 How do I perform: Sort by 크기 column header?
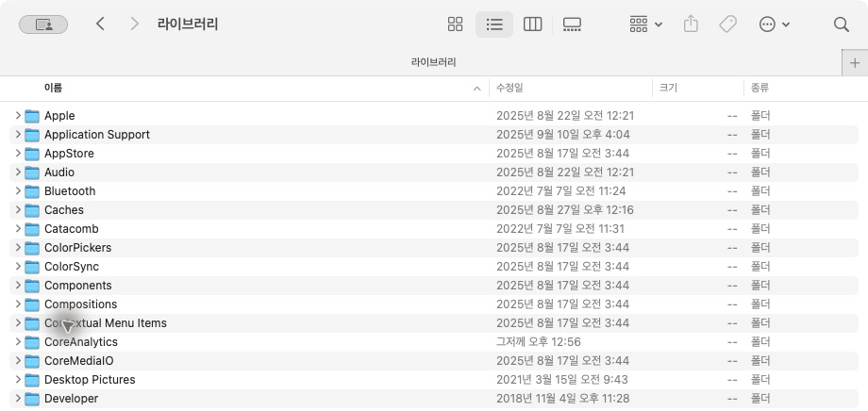(668, 88)
